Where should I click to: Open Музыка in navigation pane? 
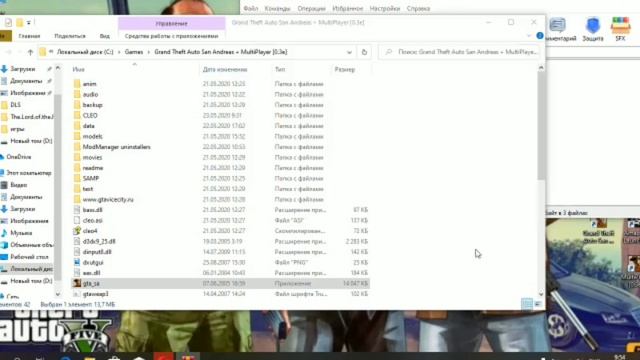pos(21,233)
